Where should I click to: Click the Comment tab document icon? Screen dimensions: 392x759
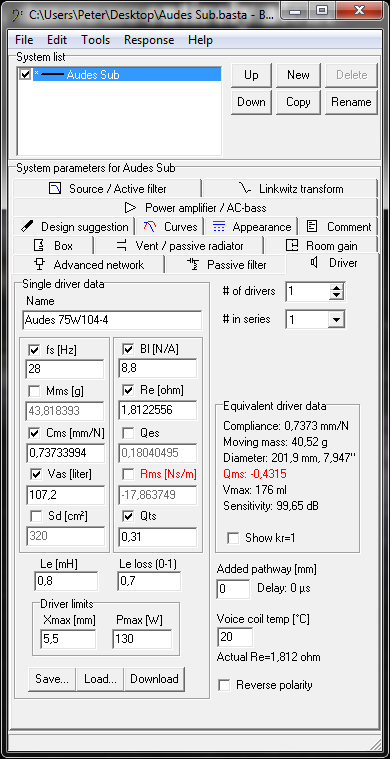click(x=313, y=226)
